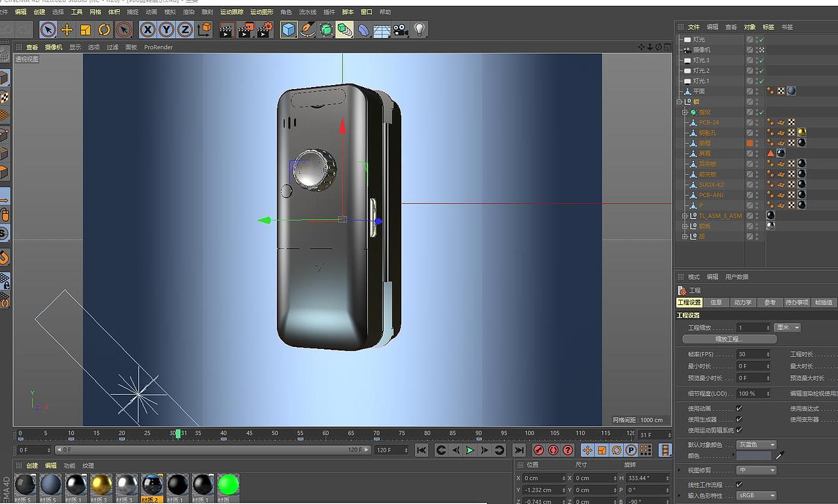Open the 厘米 unit dropdown

click(x=788, y=327)
